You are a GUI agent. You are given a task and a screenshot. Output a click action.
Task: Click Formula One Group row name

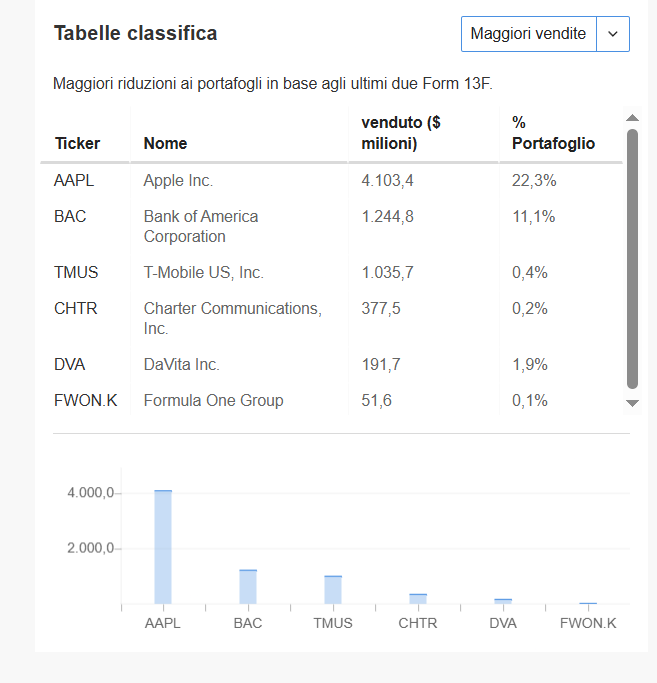[x=213, y=400]
